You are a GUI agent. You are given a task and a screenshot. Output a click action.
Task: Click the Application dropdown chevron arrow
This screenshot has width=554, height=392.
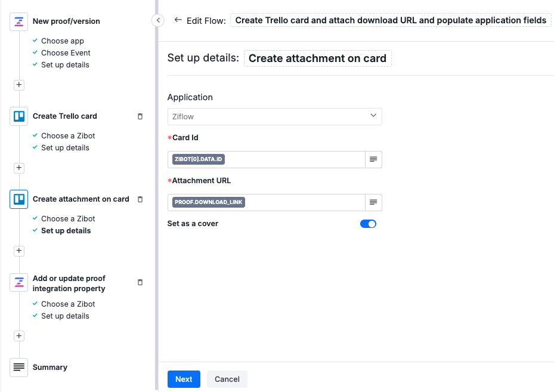tap(373, 116)
